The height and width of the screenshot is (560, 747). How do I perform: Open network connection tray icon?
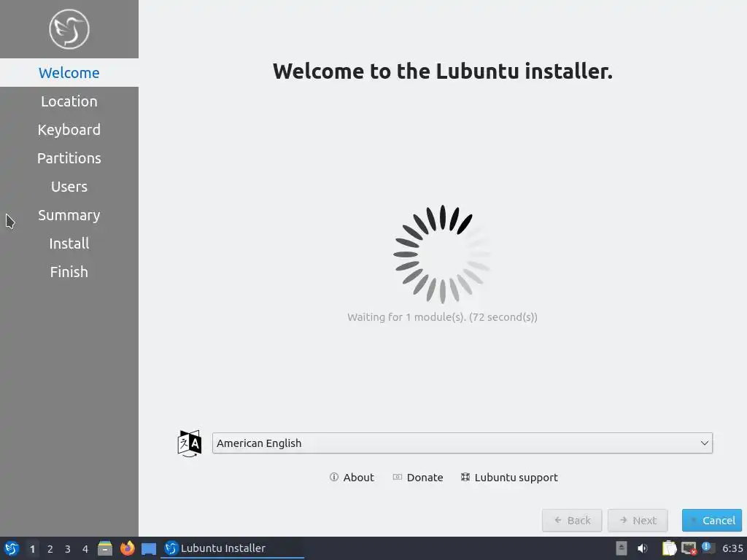point(689,548)
